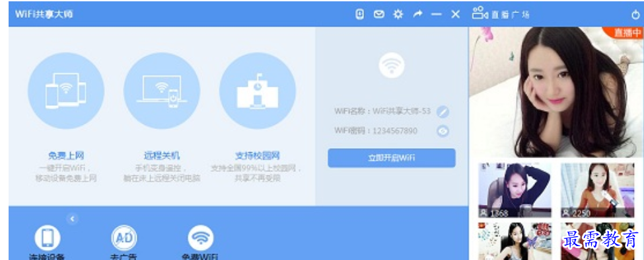
Task: Minimize the WiFi共享大师 window
Action: 436,15
